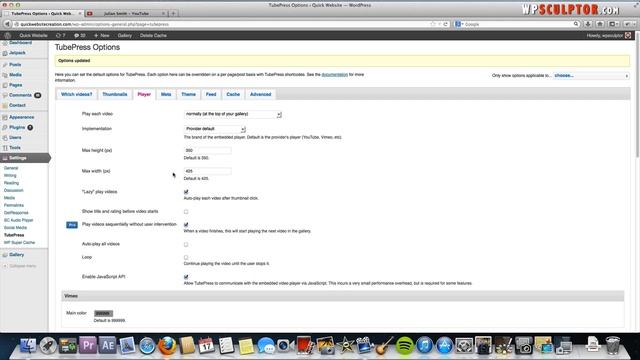Open Play each video dropdown
The width and height of the screenshot is (640, 360).
[233, 114]
